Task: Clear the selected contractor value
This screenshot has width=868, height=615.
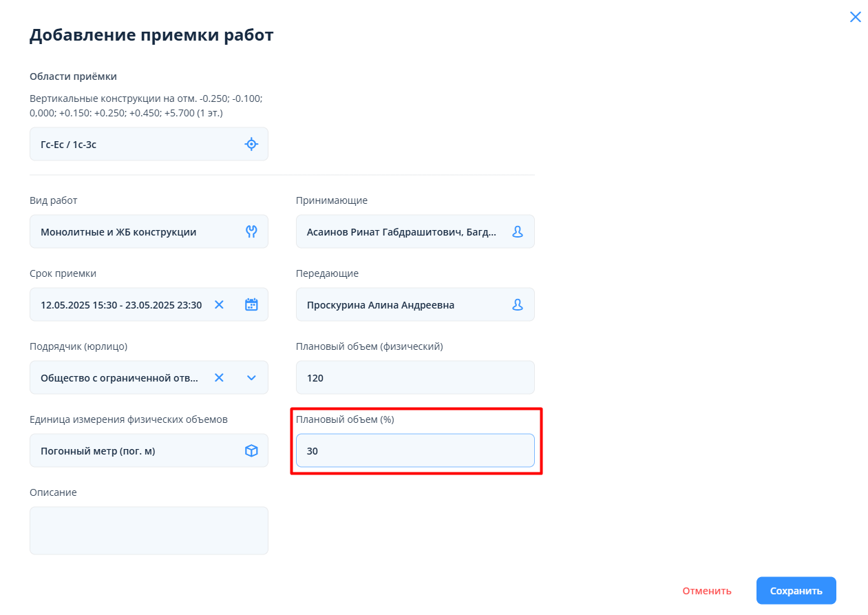Action: 219,377
